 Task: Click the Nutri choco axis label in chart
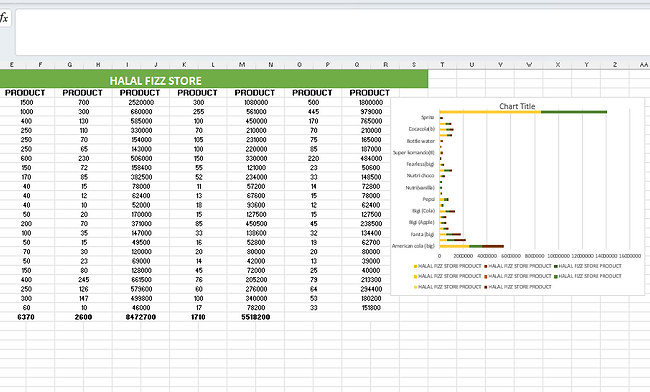[420, 175]
